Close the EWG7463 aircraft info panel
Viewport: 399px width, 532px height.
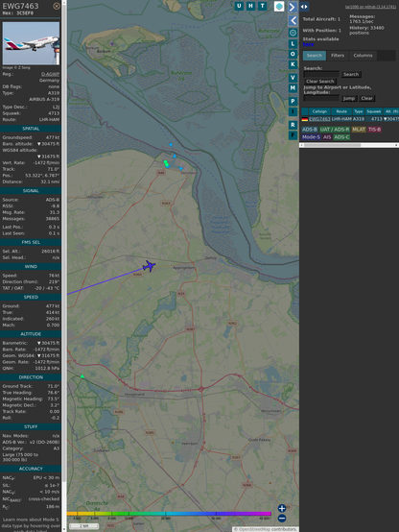[57, 6]
